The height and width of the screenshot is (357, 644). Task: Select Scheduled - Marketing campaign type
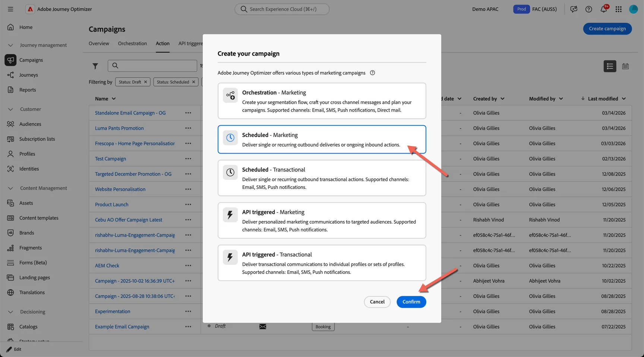[x=322, y=139]
